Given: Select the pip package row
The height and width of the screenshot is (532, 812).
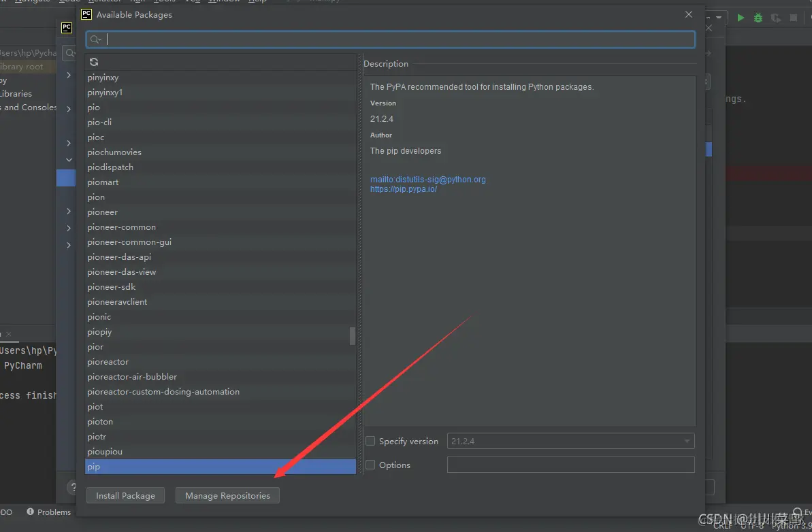Looking at the screenshot, I should click(x=221, y=467).
